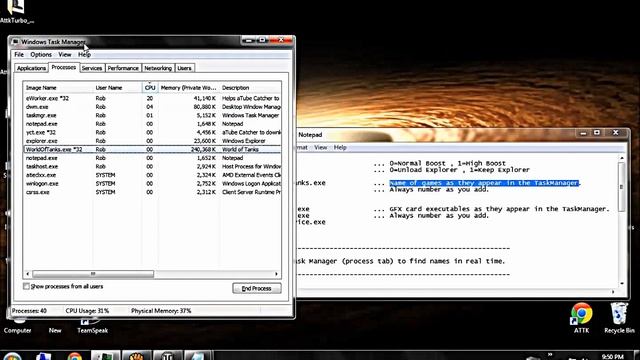Click the End Process button
640x360 pixels.
click(x=257, y=288)
